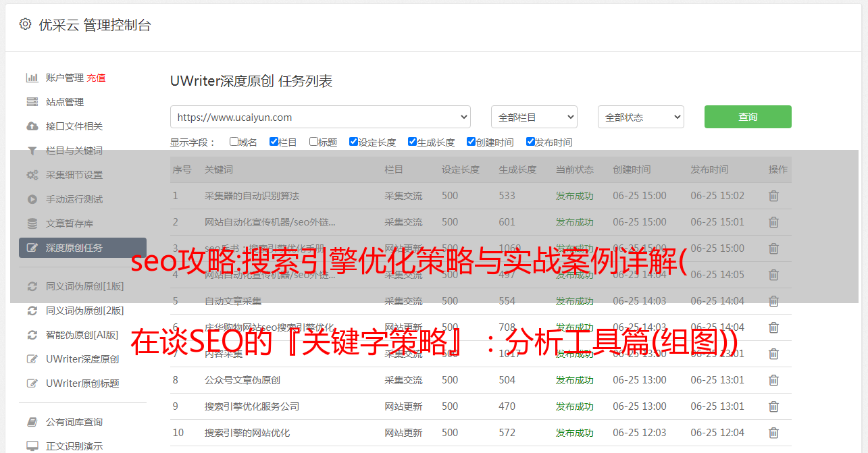Screen dimensions: 868x453
Task: Click the refresh icon for 同义词伪原创[2版]
Action: (x=32, y=311)
